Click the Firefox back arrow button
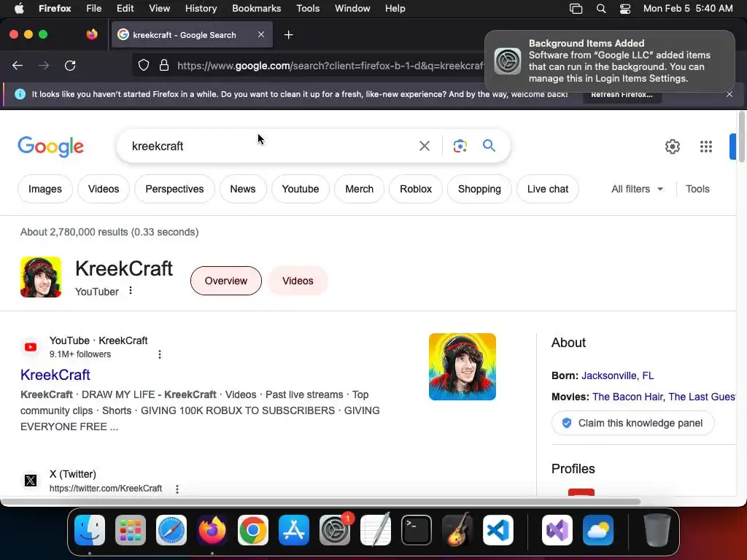The width and height of the screenshot is (747, 560). (18, 66)
